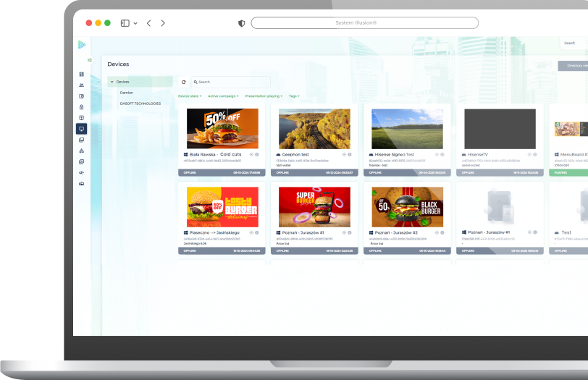Screen dimensions: 588x380
Task: Click the device Search field
Action: 230,82
